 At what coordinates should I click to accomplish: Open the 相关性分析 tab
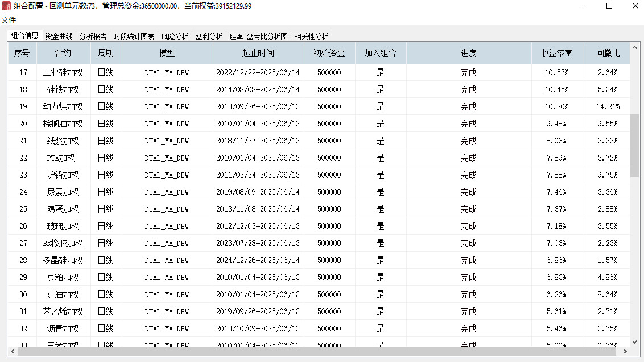(311, 36)
